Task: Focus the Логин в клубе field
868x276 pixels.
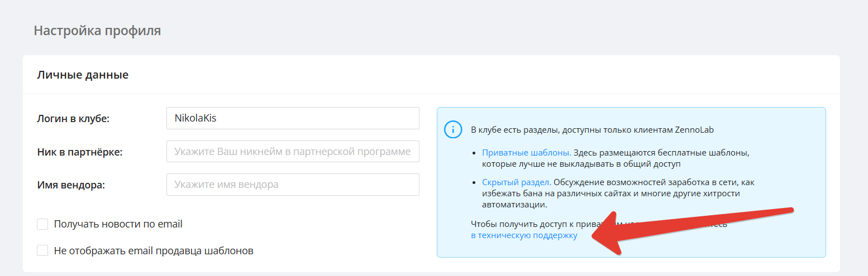Action: click(x=293, y=118)
